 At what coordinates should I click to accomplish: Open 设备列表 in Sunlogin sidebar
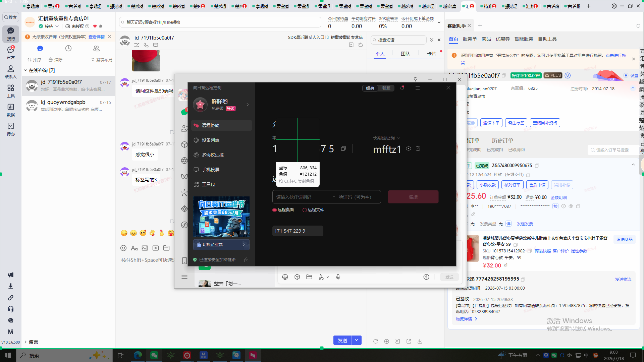[221, 140]
